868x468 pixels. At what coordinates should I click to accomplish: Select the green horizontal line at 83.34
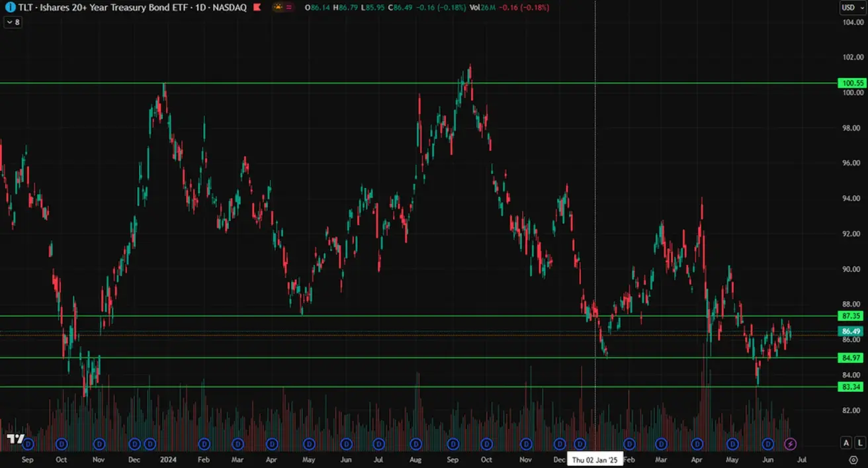click(x=418, y=387)
